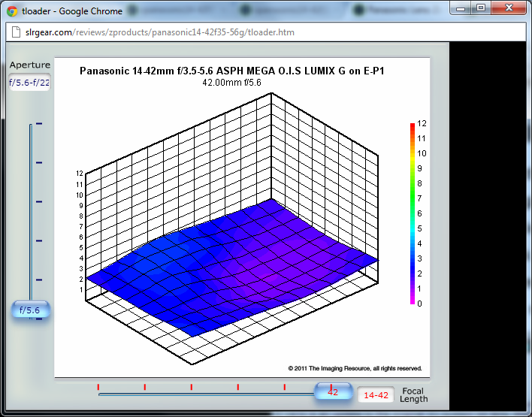Click the fourth aperture tick mark from top
This screenshot has width=532, height=417.
39,241
